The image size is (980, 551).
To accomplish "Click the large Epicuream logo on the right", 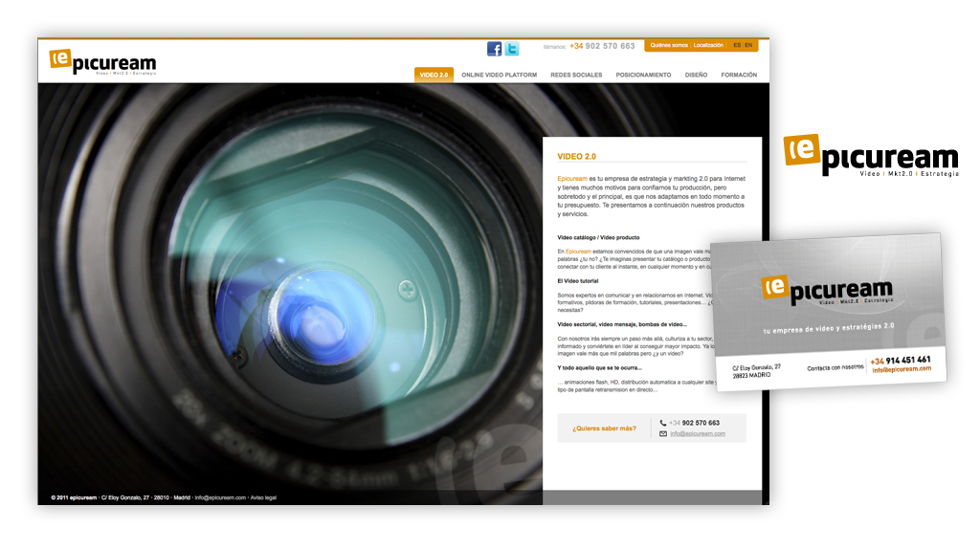I will pyautogui.click(x=870, y=156).
